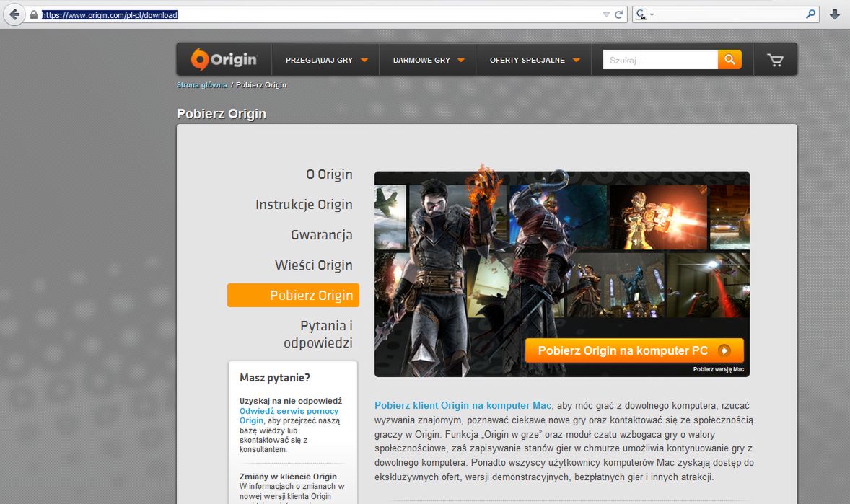Open the URL history dropdown arrow
The width and height of the screenshot is (850, 504).
(x=606, y=14)
